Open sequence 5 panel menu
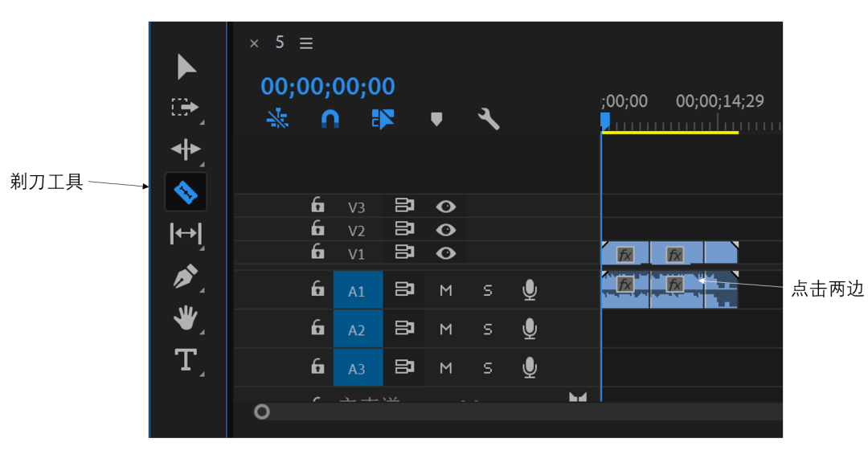Screen dimensions: 868x463 [x=306, y=43]
